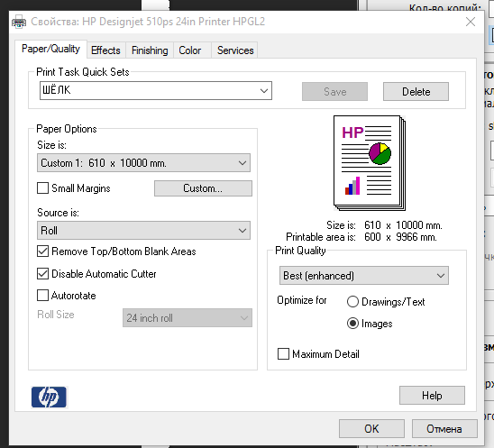Screen dimensions: 494x448
Task: Click the printer icon in the title bar
Action: (x=19, y=22)
